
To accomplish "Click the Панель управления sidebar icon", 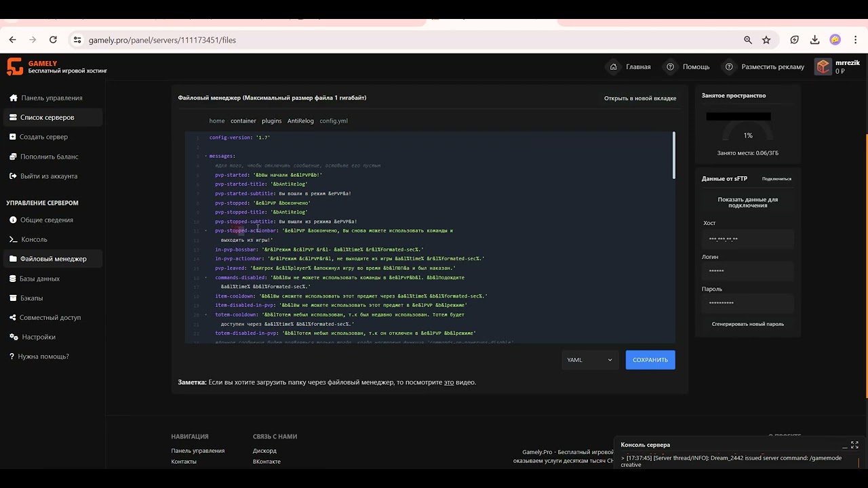I will pos(14,98).
